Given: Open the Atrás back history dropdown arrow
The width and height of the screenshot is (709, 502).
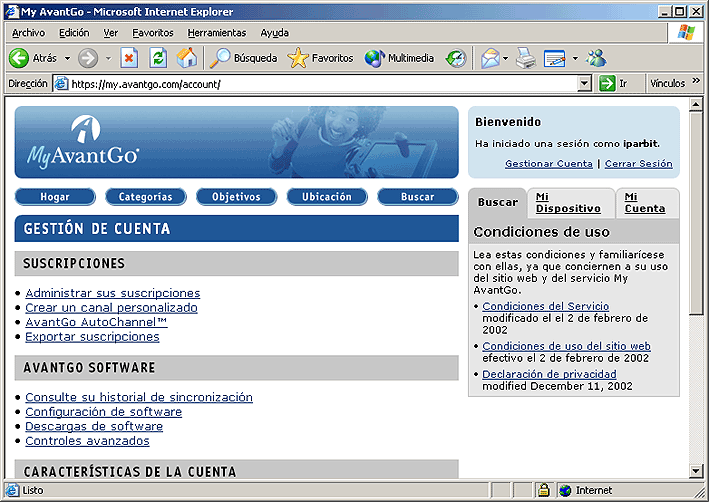Looking at the screenshot, I should tap(67, 58).
